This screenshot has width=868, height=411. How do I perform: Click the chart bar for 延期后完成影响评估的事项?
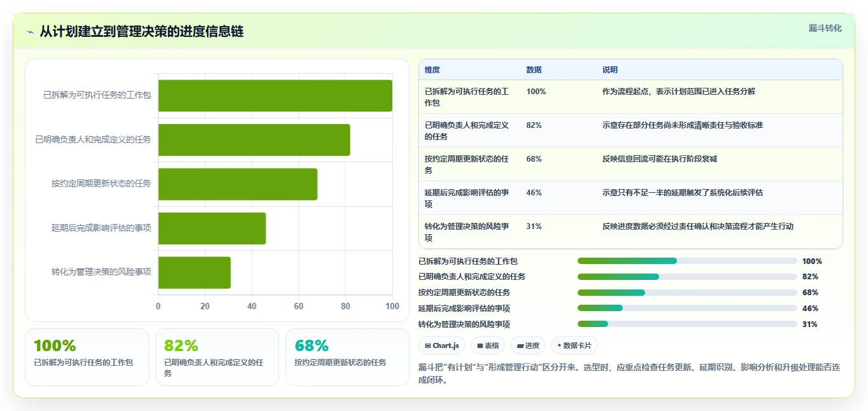point(212,228)
